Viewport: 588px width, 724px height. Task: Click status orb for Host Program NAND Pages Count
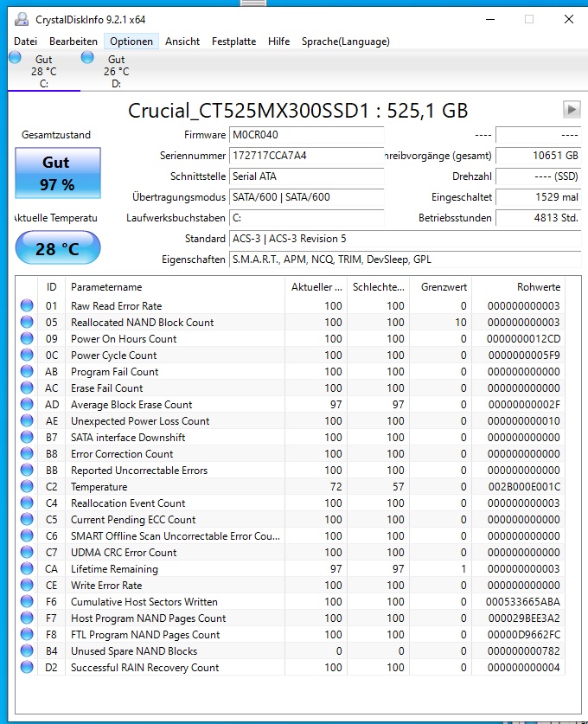[27, 618]
